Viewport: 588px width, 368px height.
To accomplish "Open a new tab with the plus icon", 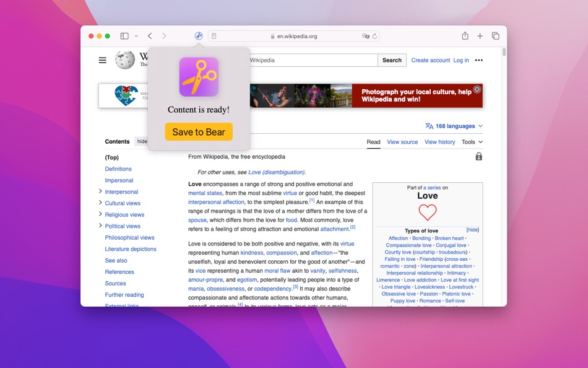I will (480, 35).
